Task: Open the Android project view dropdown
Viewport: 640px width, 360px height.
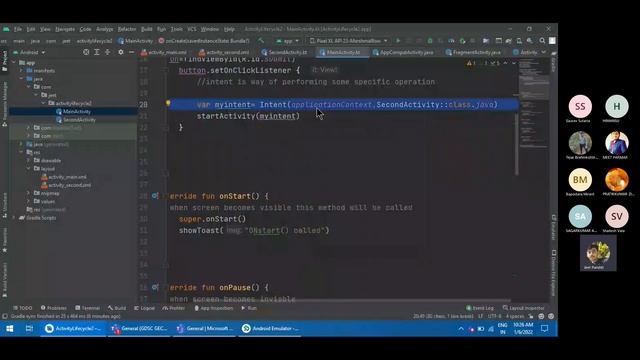Action: click(29, 52)
